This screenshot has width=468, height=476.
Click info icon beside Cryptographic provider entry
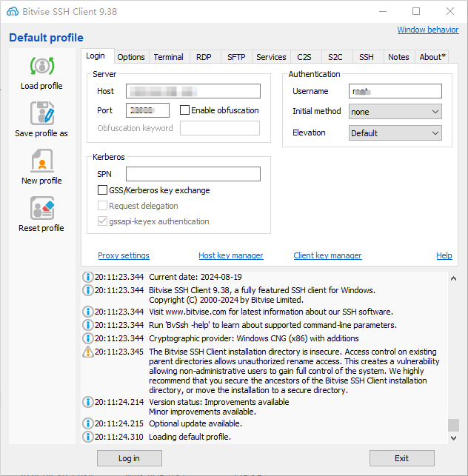coord(88,338)
